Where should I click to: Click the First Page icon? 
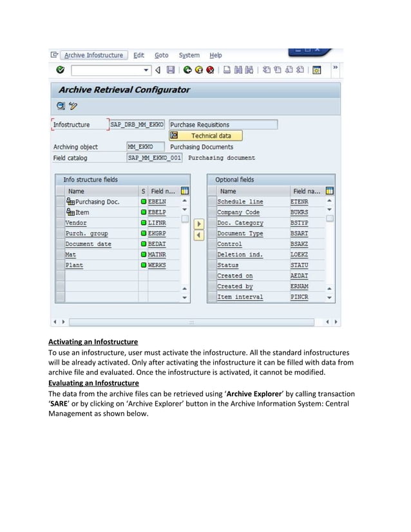tap(267, 70)
